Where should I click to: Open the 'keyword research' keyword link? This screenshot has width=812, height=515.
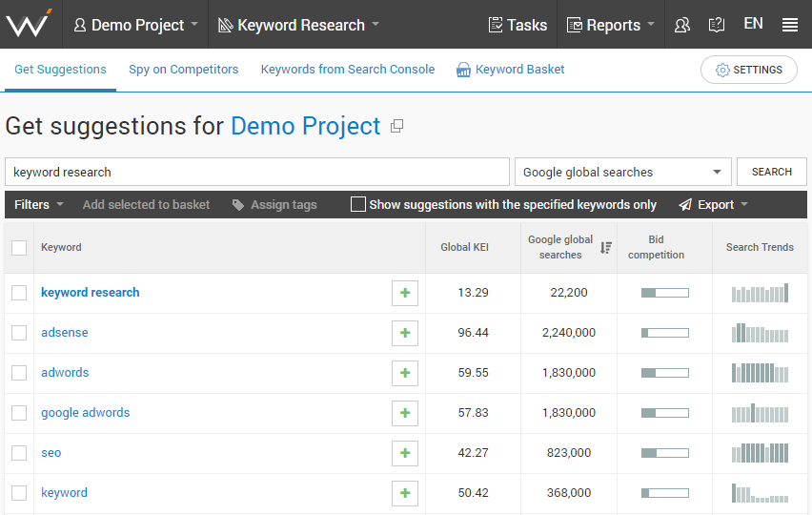91,293
